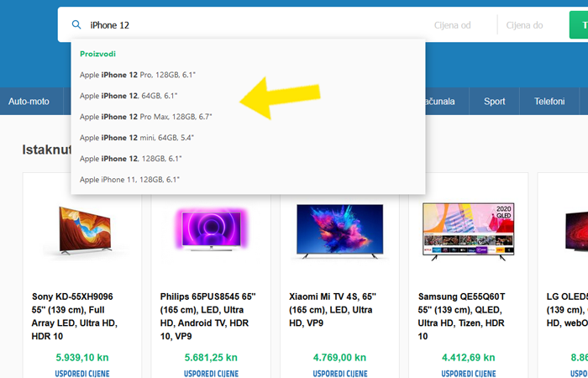Open Xiaomi Mi TV 4S product title
The height and width of the screenshot is (378, 588).
pyautogui.click(x=333, y=310)
